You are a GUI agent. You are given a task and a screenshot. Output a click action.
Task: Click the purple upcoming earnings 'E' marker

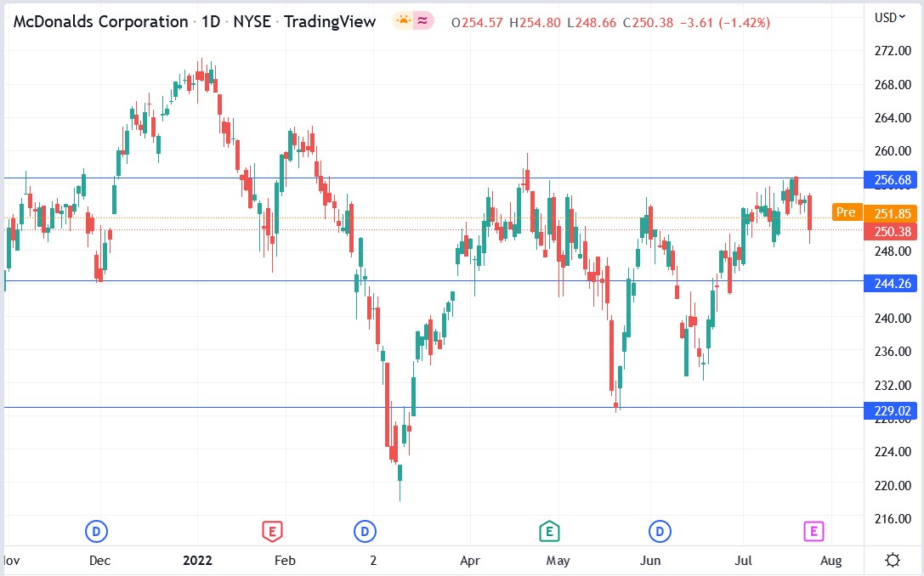[x=813, y=532]
